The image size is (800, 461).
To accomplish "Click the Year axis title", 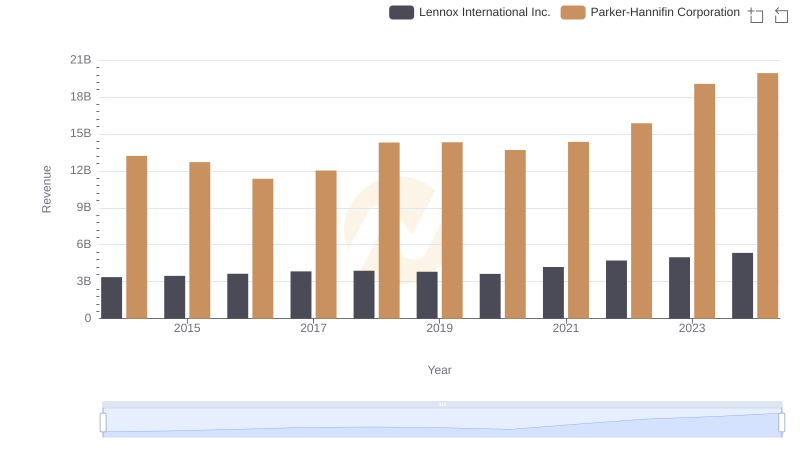I will coord(439,370).
